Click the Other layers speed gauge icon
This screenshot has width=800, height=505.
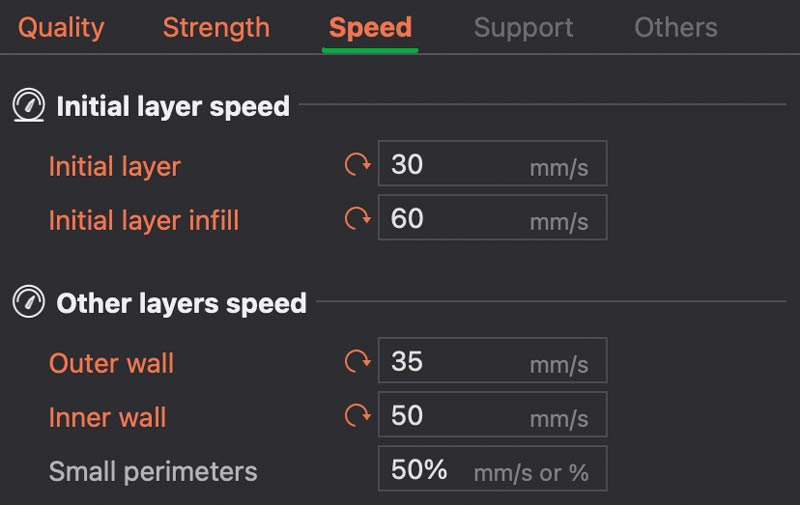coord(28,302)
